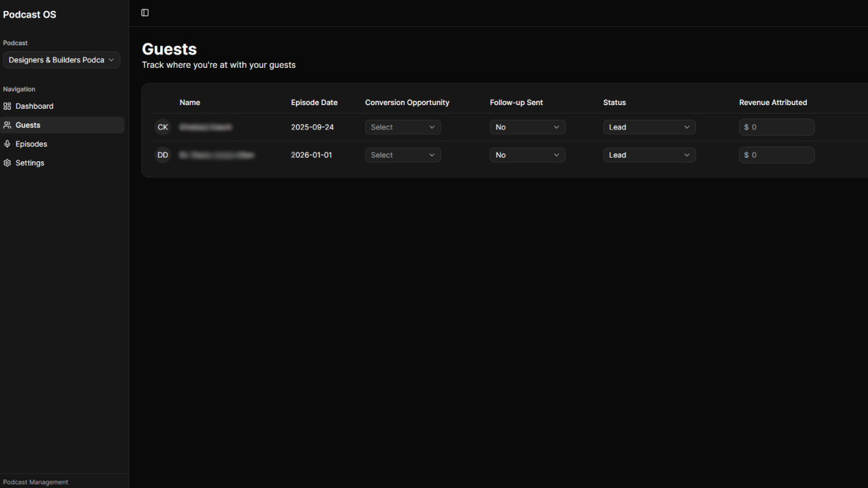Open Settings via the gear icon
The image size is (868, 488).
[x=7, y=162]
